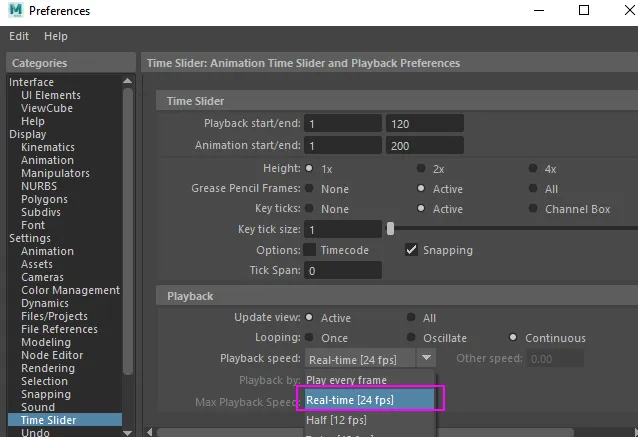Select Animation under Settings category
638x437 pixels.
pyautogui.click(x=48, y=251)
